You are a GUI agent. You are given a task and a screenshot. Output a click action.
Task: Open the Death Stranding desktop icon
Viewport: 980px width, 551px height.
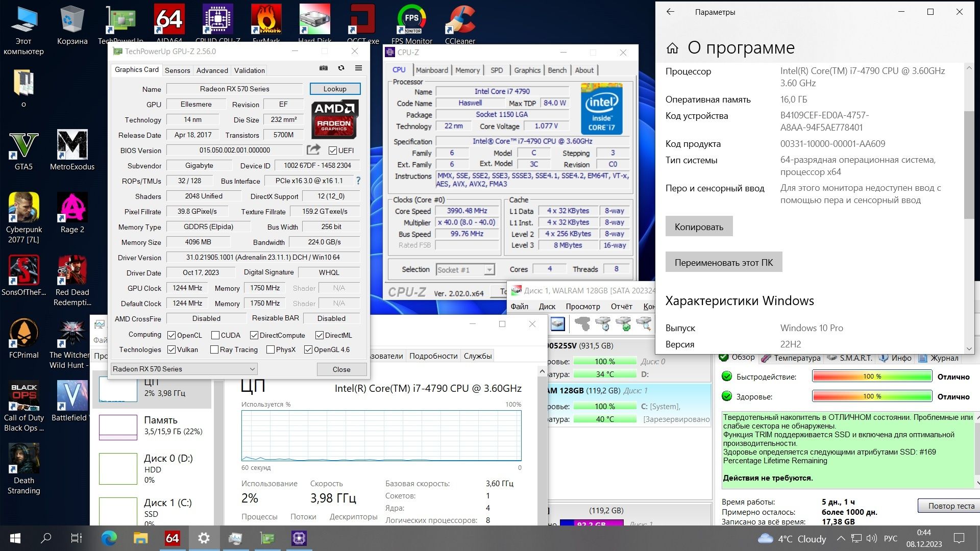tap(23, 469)
